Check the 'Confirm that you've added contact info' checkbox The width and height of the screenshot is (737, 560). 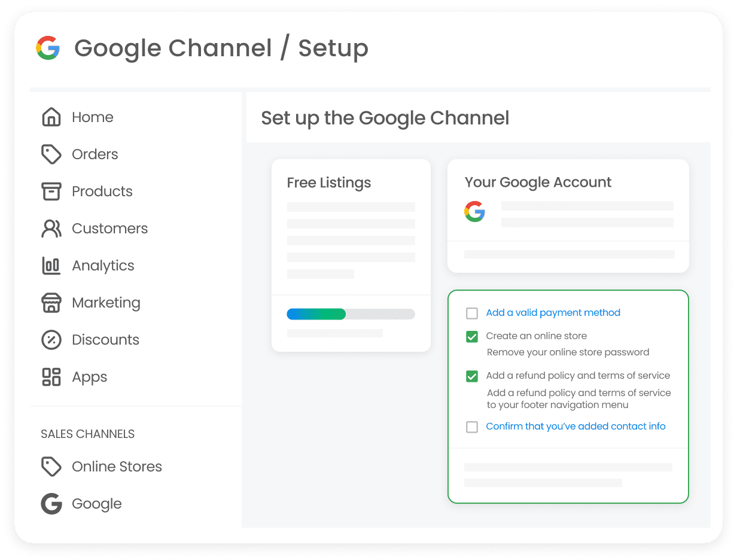tap(472, 427)
